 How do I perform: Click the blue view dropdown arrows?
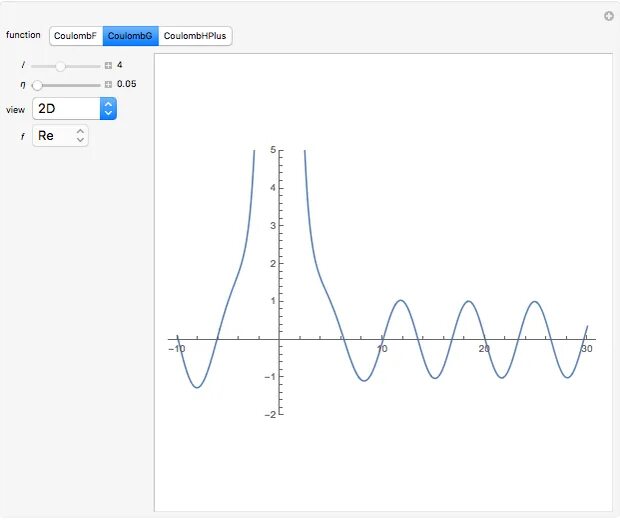108,108
